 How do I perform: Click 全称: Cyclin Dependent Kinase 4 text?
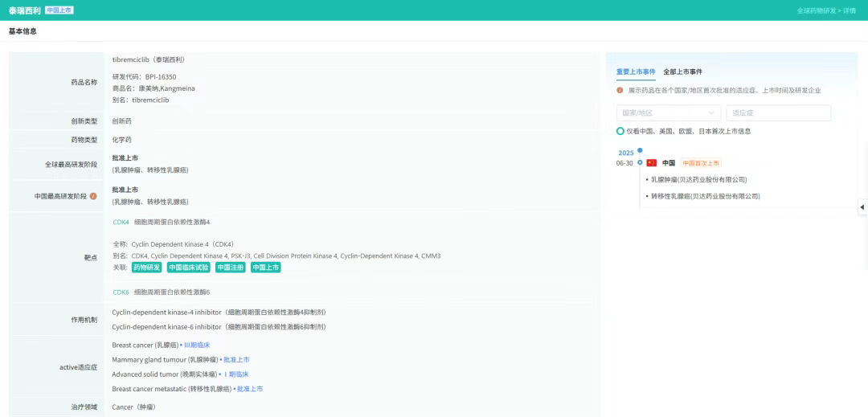pyautogui.click(x=173, y=244)
